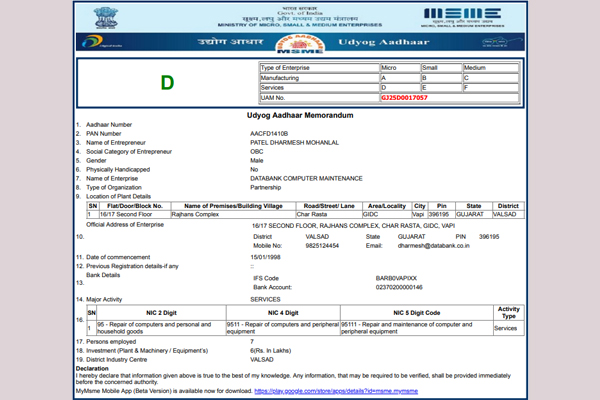Click the Make in India logo
Image resolution: width=600 pixels, height=400 pixels.
(x=501, y=42)
